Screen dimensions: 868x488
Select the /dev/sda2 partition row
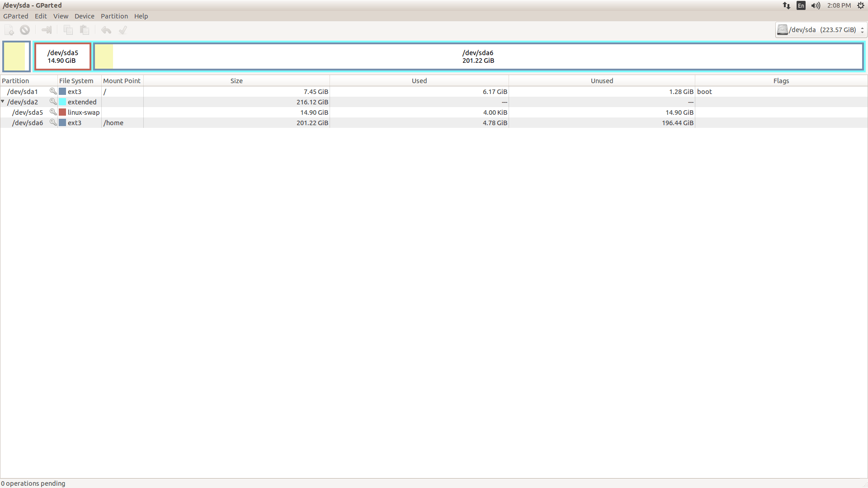tap(434, 102)
